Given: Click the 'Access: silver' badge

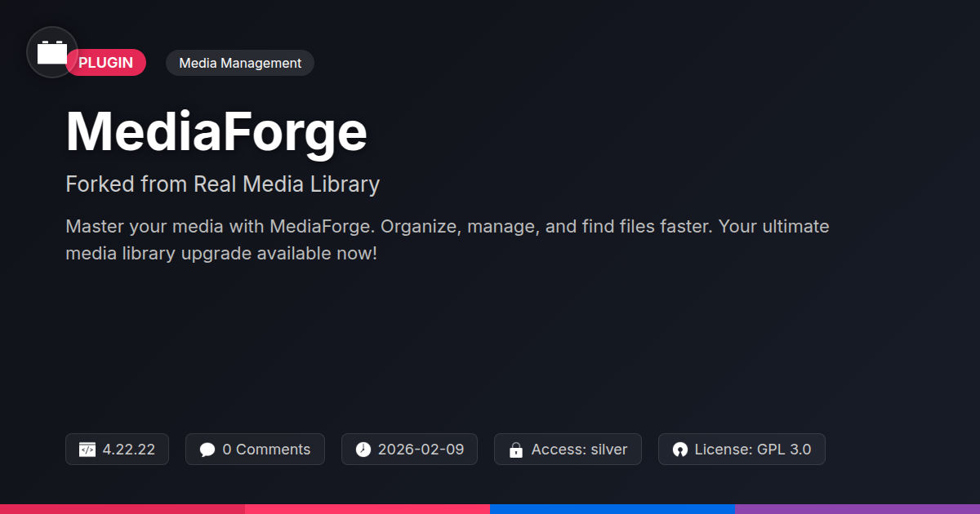Looking at the screenshot, I should click(568, 450).
